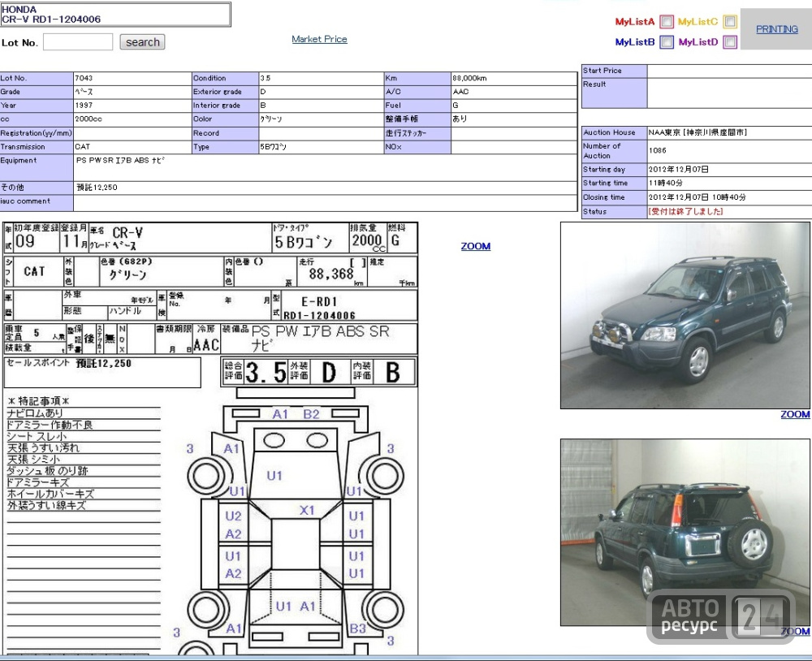Click ZOOM link beside auction sheet

(x=475, y=246)
